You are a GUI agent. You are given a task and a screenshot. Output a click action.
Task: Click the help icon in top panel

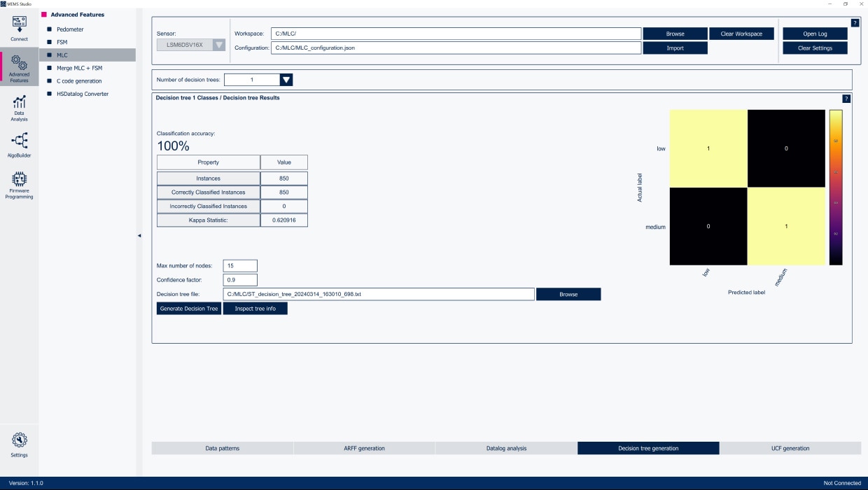pyautogui.click(x=855, y=23)
